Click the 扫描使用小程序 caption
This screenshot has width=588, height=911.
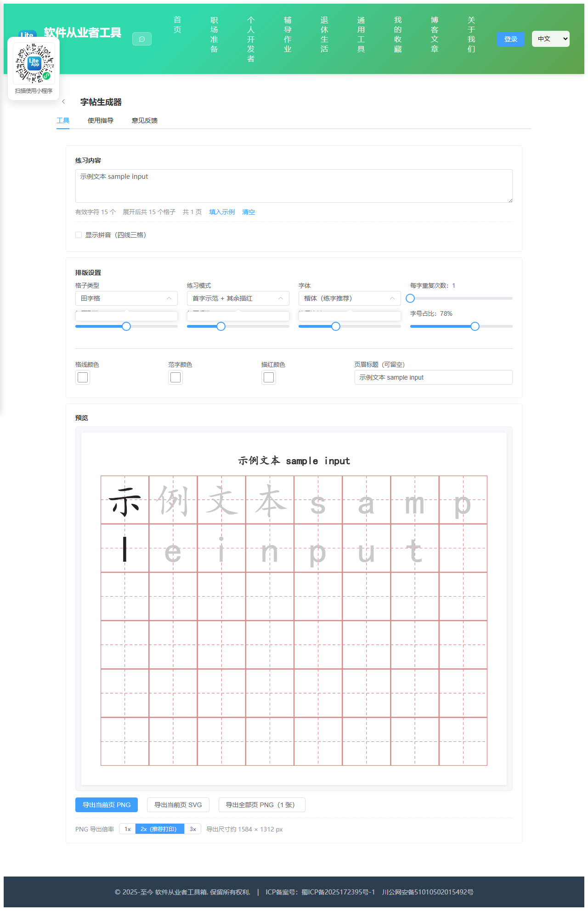click(34, 91)
